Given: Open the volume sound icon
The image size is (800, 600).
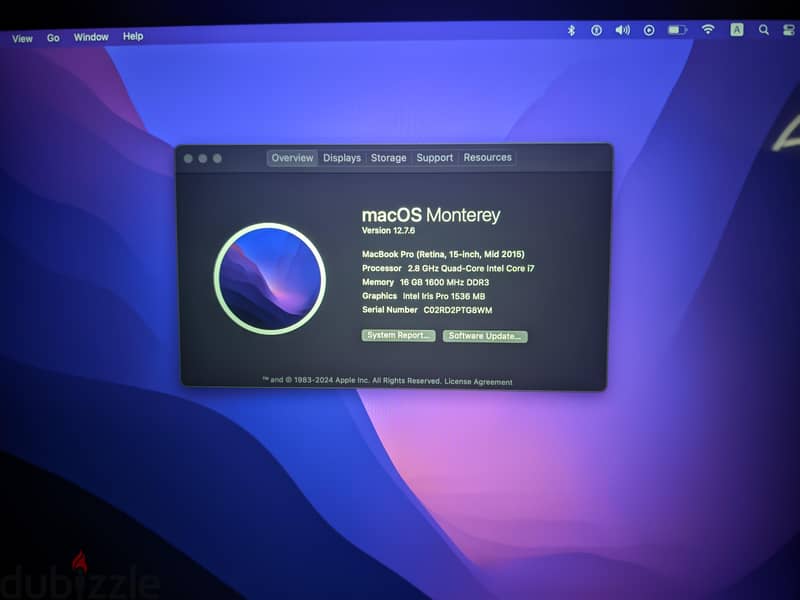Looking at the screenshot, I should [622, 31].
